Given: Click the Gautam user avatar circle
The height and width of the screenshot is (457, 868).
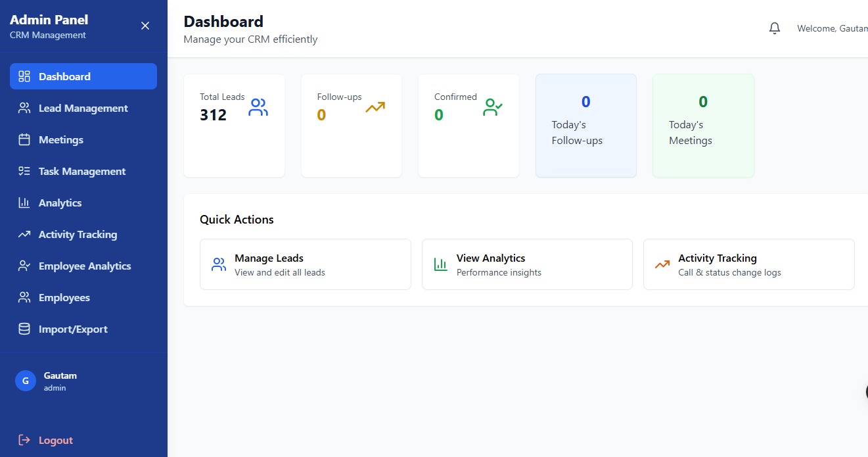Looking at the screenshot, I should coord(26,381).
